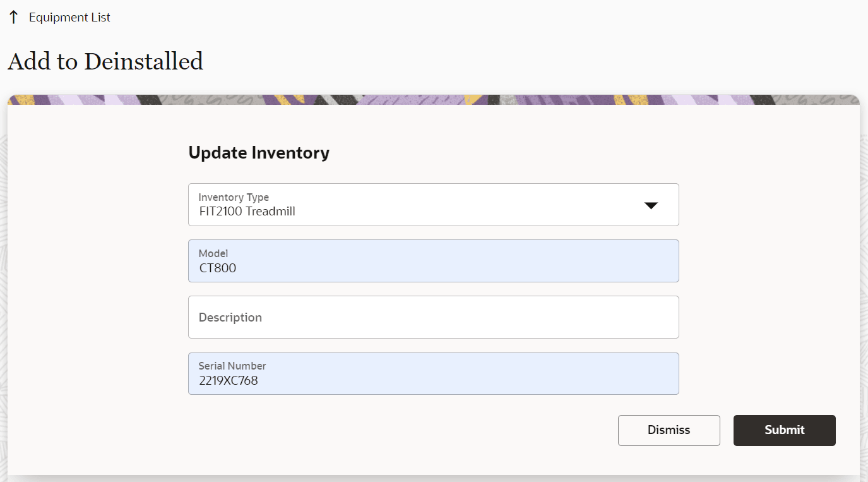This screenshot has height=482, width=868.
Task: Click the Update Inventory heading
Action: pyautogui.click(x=259, y=153)
